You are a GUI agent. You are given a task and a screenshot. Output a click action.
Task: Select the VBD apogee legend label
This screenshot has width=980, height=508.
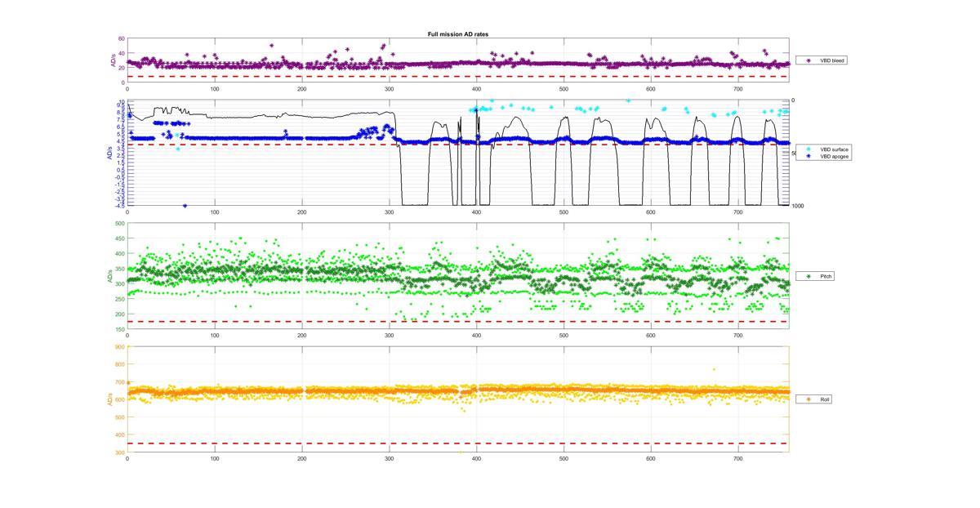coord(835,156)
